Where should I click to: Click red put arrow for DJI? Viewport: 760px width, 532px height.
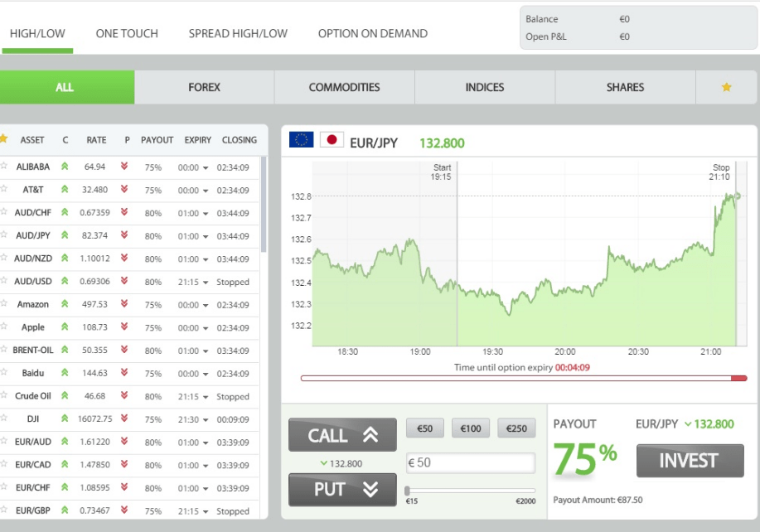coord(124,418)
